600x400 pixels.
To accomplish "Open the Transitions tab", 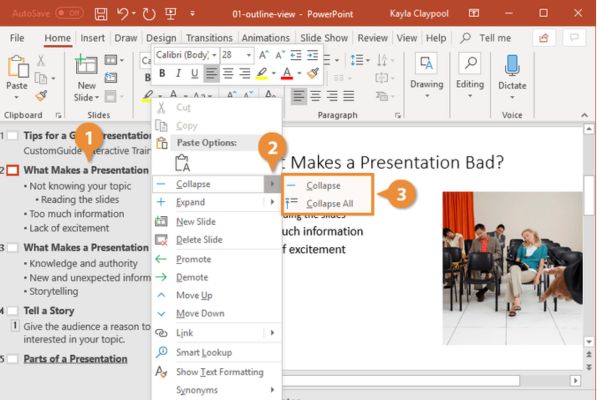I will click(x=209, y=38).
